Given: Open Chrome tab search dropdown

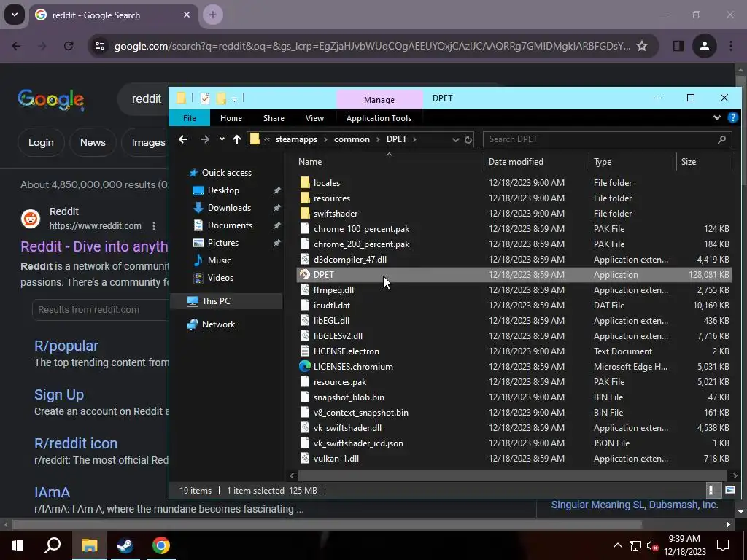Looking at the screenshot, I should pos(15,15).
